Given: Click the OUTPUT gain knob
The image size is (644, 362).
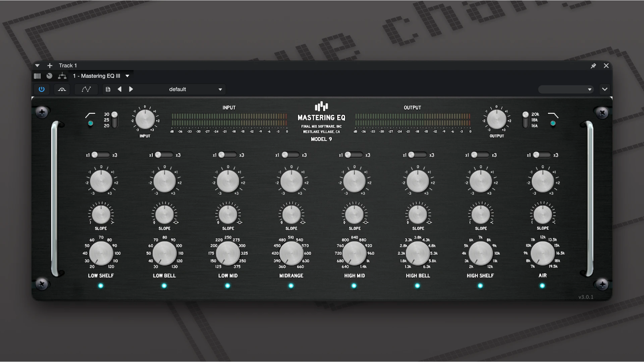Looking at the screenshot, I should 497,119.
